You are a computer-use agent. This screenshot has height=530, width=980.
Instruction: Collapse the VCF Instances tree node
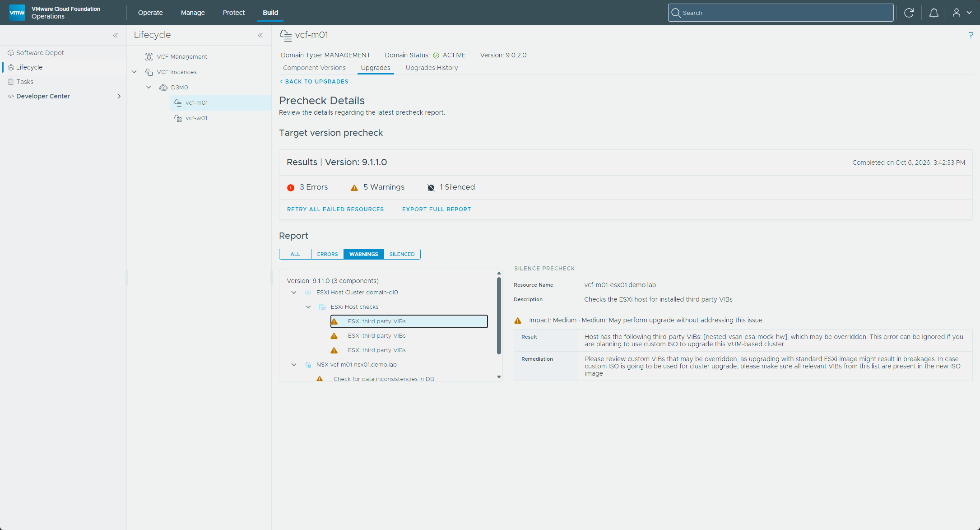[x=134, y=72]
